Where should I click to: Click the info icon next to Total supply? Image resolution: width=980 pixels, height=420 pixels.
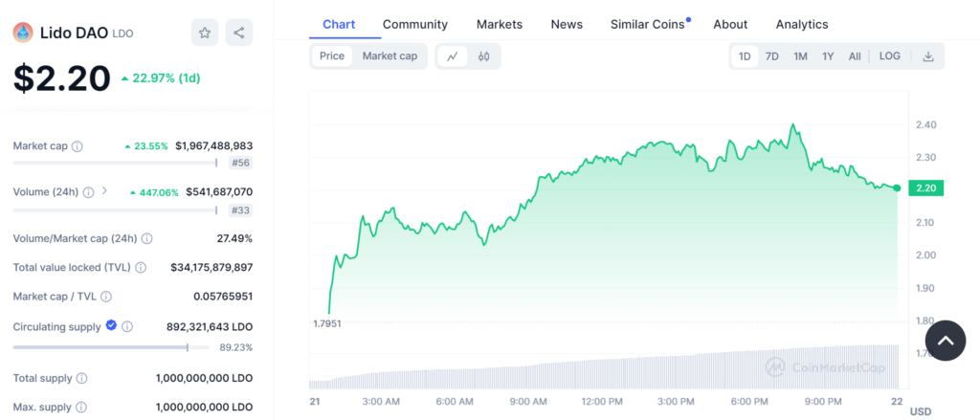coord(82,378)
